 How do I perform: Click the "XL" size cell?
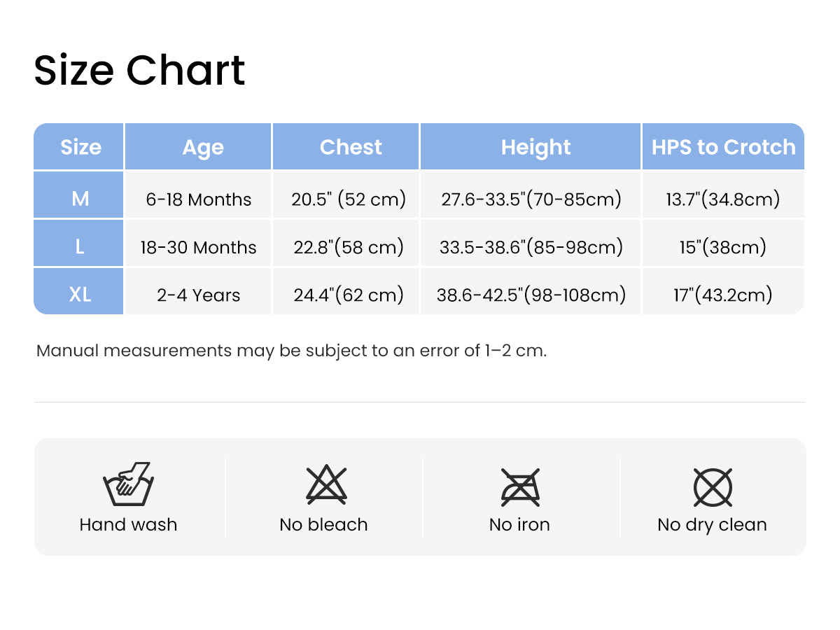(x=79, y=290)
